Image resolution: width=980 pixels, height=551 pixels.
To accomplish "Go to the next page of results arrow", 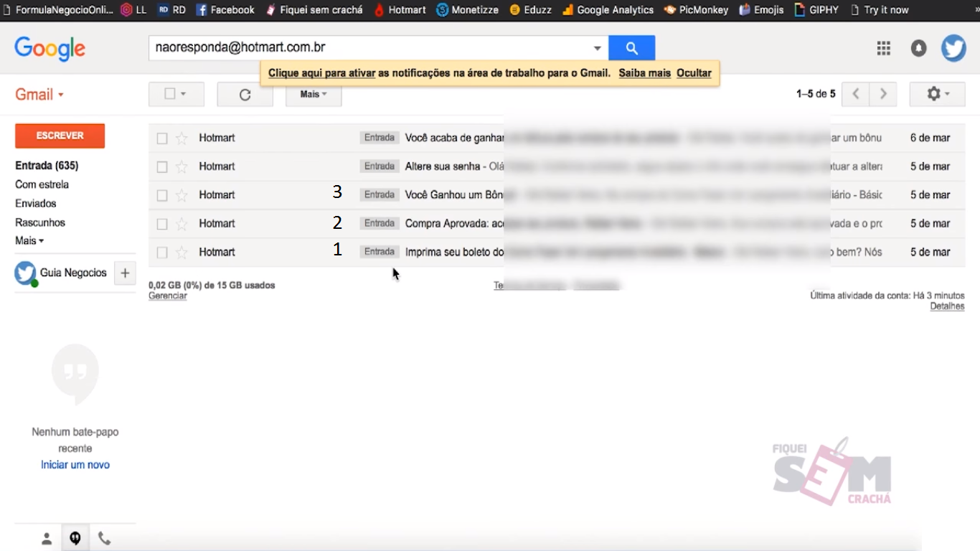I will 883,94.
